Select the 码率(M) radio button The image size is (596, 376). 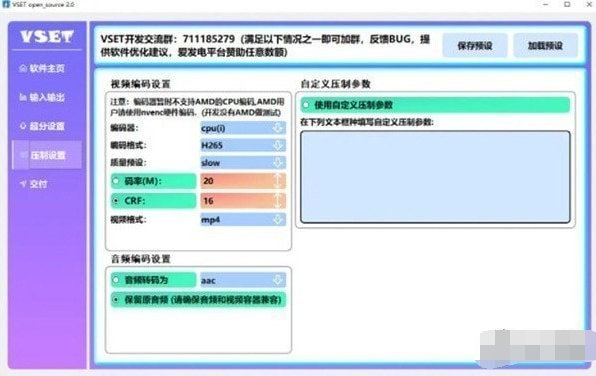(x=154, y=181)
